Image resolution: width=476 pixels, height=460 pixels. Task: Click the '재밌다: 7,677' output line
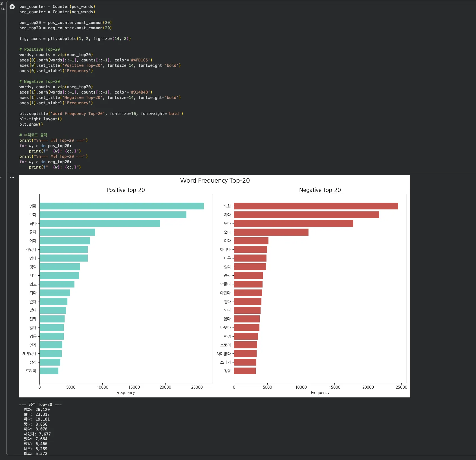pos(37,434)
